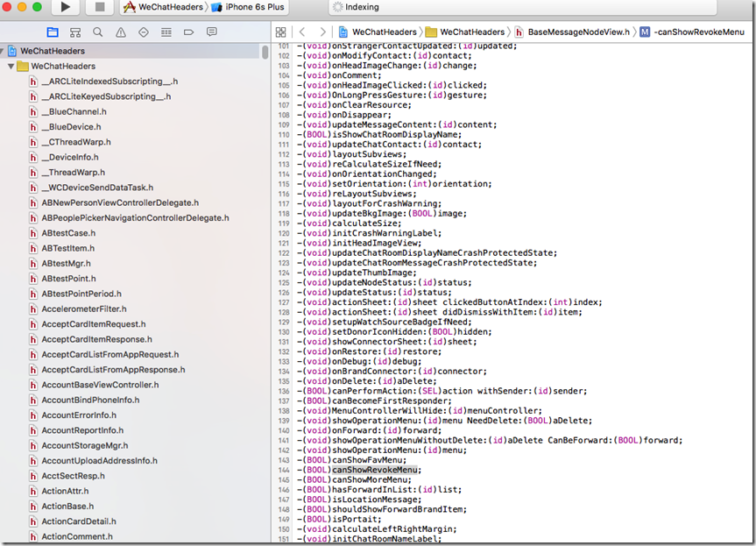Run the project with the Play button

coord(66,7)
